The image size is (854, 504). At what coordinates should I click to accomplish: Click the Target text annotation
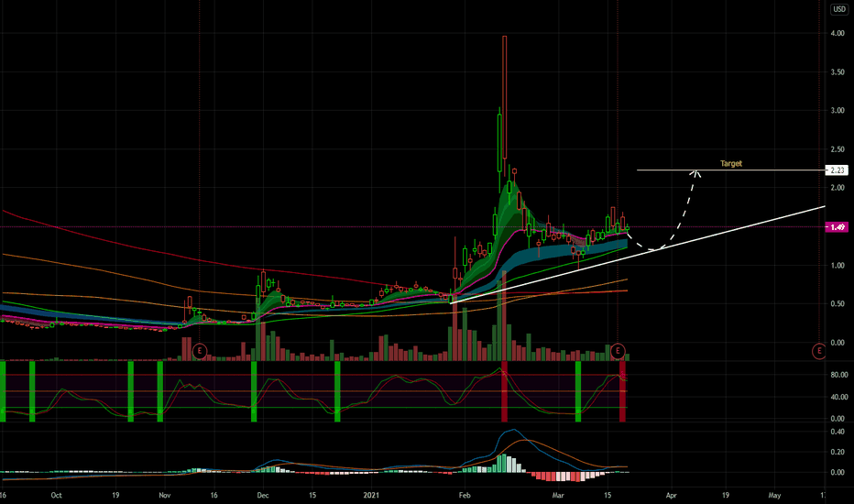pyautogui.click(x=731, y=163)
